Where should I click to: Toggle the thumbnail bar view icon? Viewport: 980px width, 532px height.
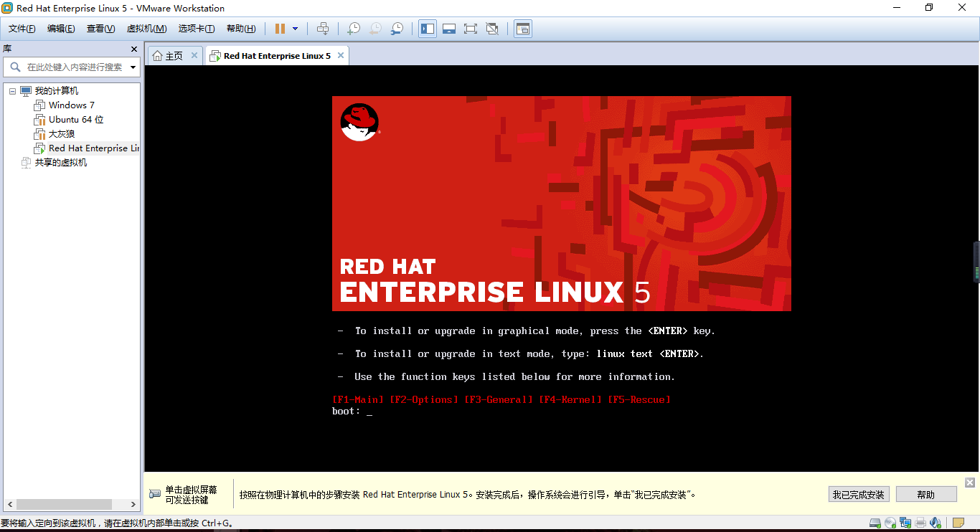449,29
